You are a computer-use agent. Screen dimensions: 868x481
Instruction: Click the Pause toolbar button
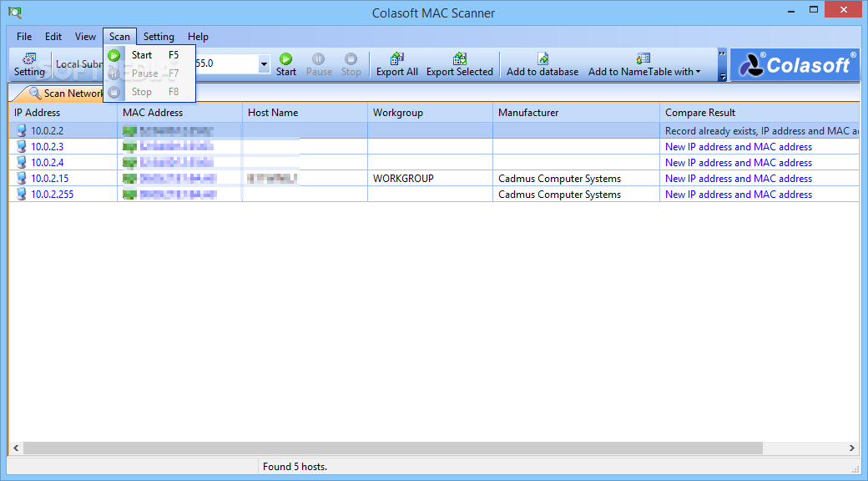click(x=319, y=65)
